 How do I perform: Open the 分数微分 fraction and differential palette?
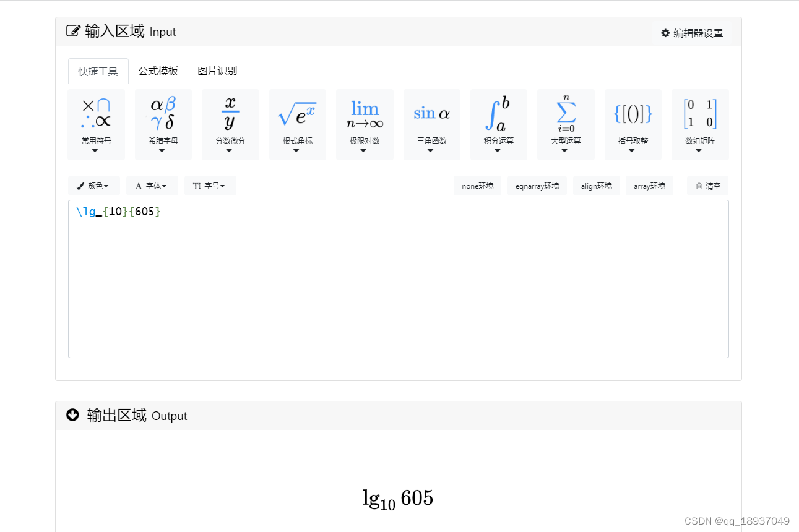[x=230, y=124]
